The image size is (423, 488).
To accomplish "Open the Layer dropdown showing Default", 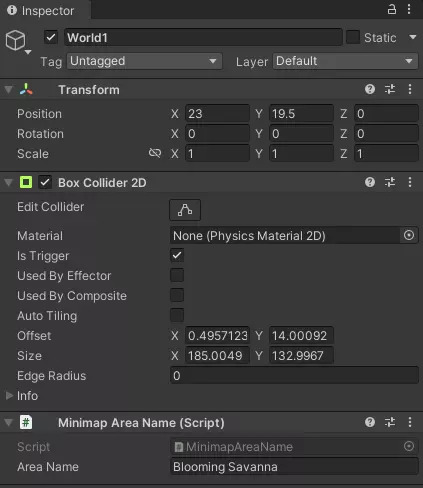I will 345,61.
